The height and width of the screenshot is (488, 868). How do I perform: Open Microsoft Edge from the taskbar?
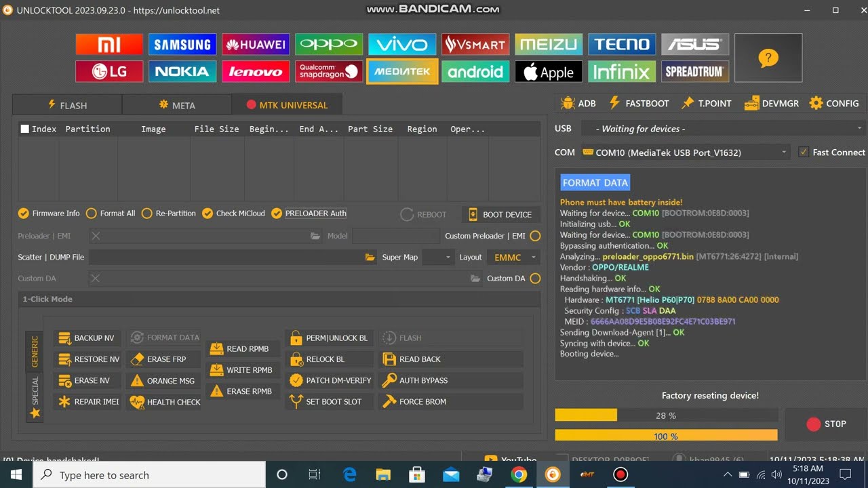coord(349,475)
